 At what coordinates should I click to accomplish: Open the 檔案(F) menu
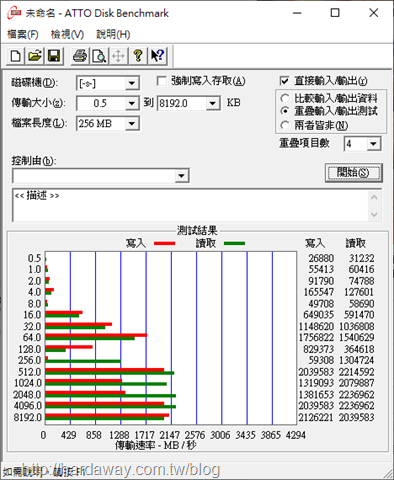[23, 34]
